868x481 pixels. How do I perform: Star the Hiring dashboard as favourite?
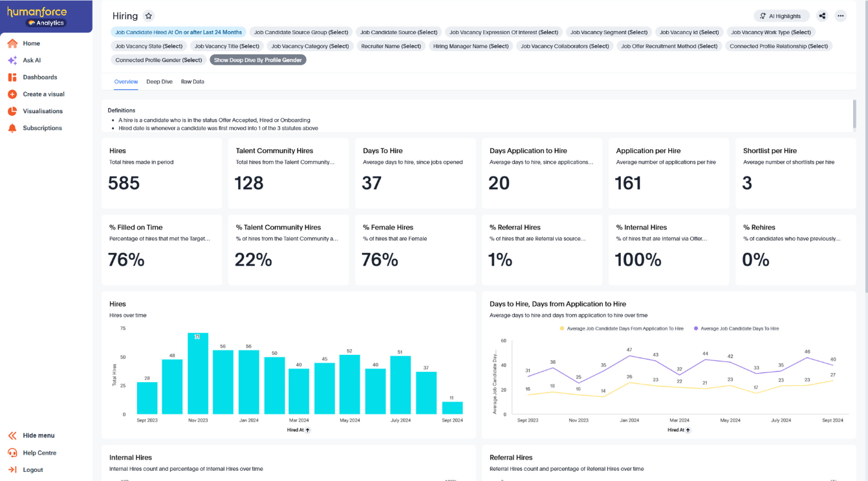(148, 16)
